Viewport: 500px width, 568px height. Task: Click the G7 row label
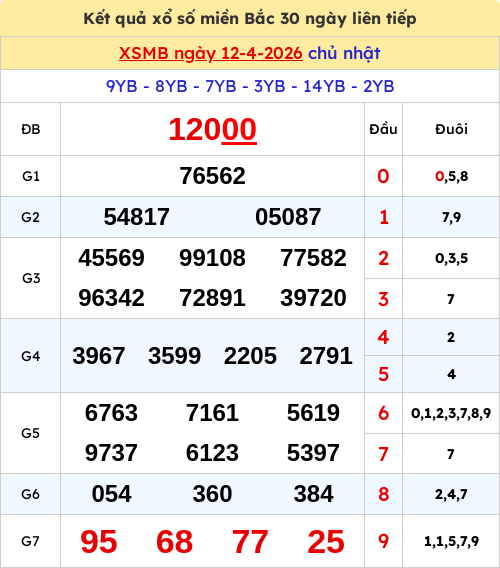pyautogui.click(x=30, y=541)
